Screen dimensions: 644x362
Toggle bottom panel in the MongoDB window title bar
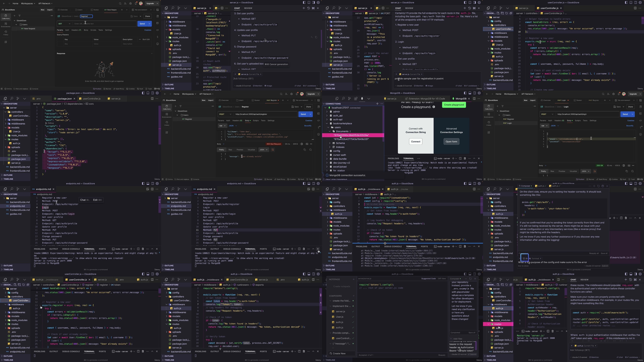[470, 93]
